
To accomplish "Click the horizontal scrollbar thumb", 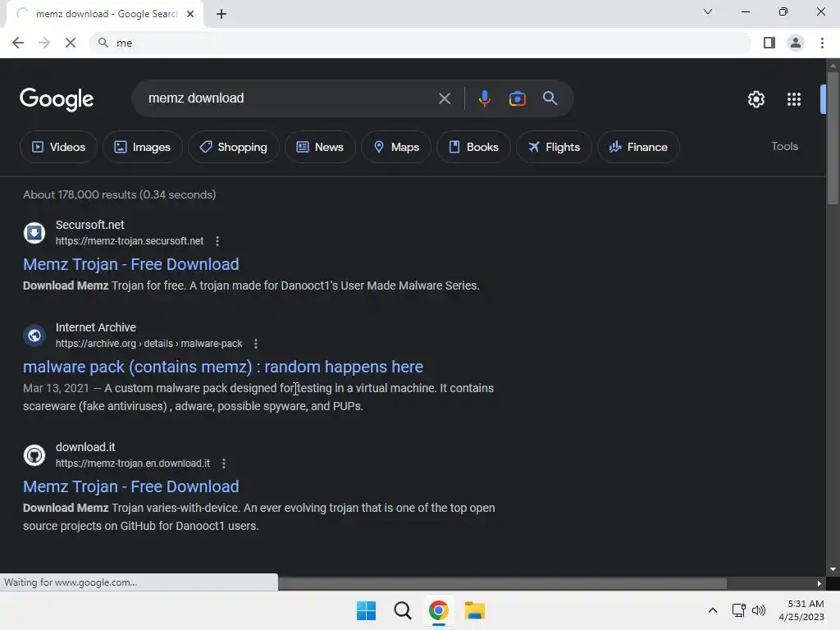I will pos(502,583).
